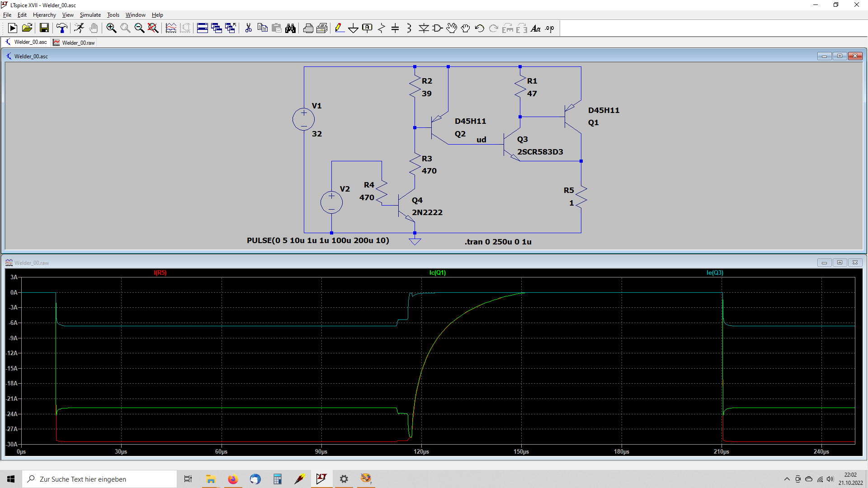Click the taskbar search box
Screen dimensions: 868x488
[x=99, y=479]
